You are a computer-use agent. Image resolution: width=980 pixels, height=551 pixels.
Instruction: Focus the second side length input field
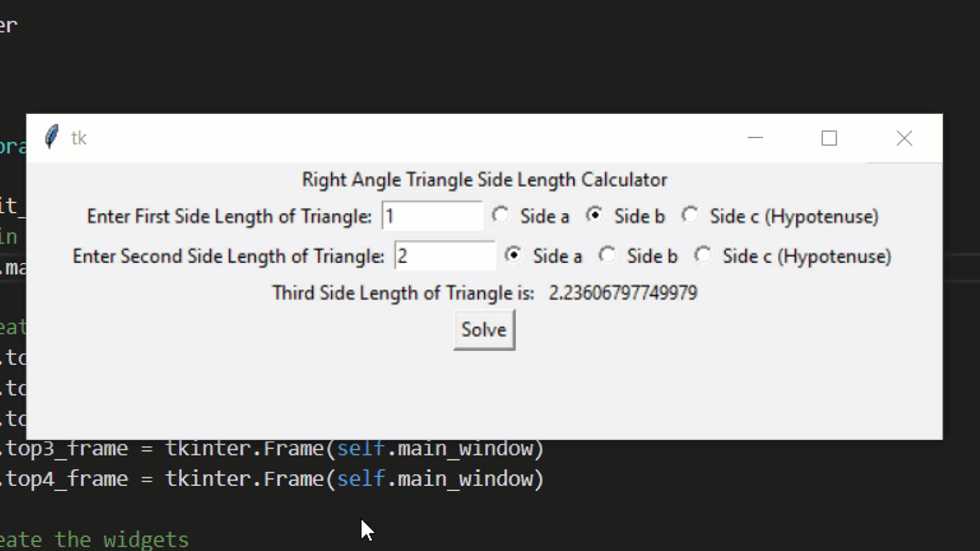tap(445, 256)
